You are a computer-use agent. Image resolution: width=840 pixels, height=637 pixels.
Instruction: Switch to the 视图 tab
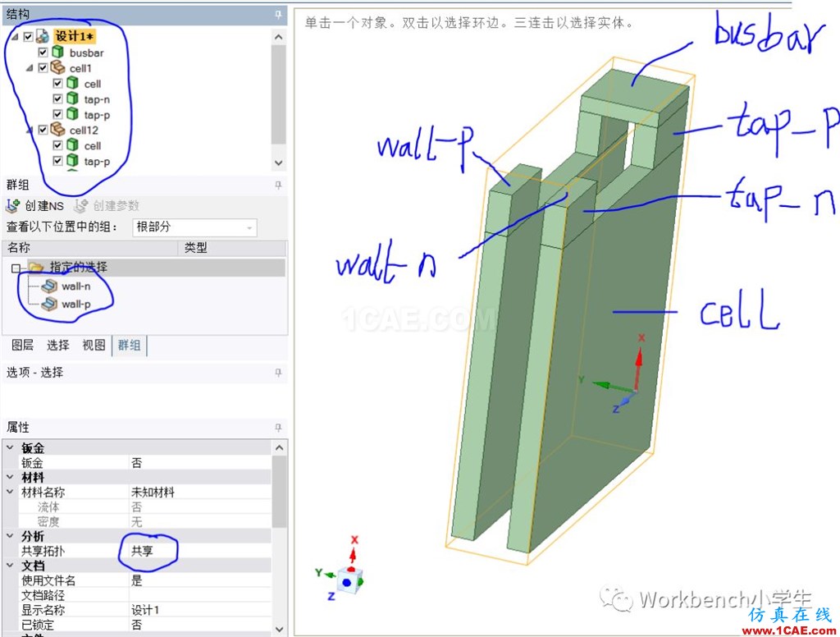[94, 346]
